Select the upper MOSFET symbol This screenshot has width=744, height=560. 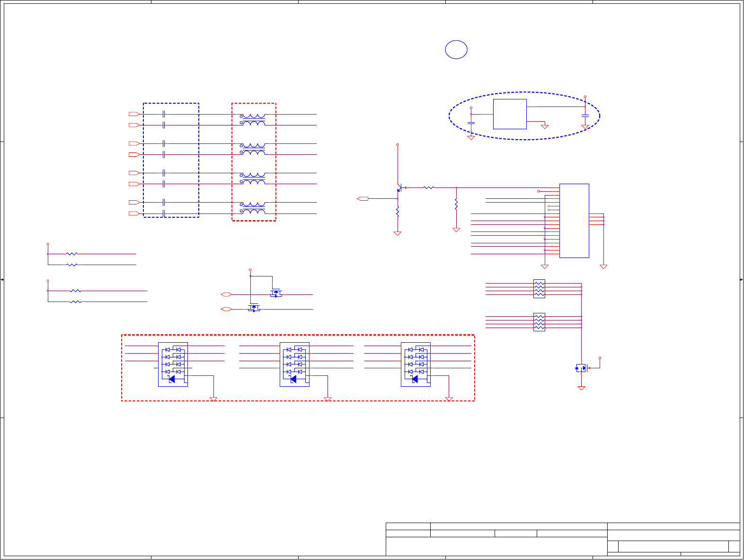pyautogui.click(x=276, y=293)
